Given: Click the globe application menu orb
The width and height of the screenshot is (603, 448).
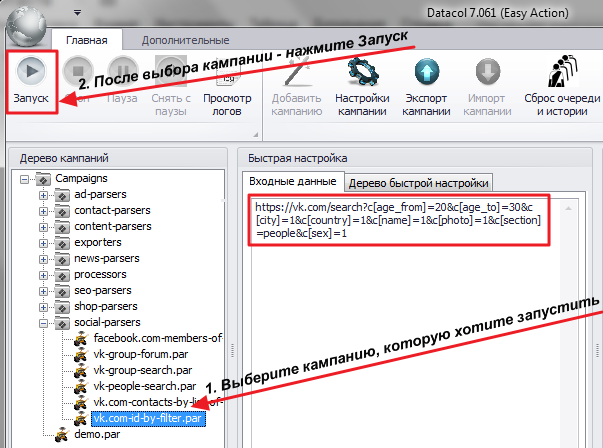Looking at the screenshot, I should tap(27, 26).
